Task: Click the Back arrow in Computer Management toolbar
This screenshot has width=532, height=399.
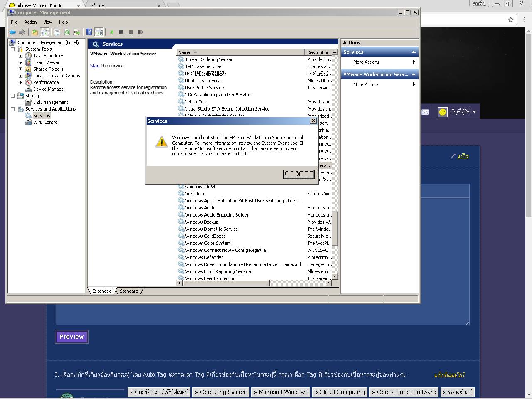Action: [12, 32]
